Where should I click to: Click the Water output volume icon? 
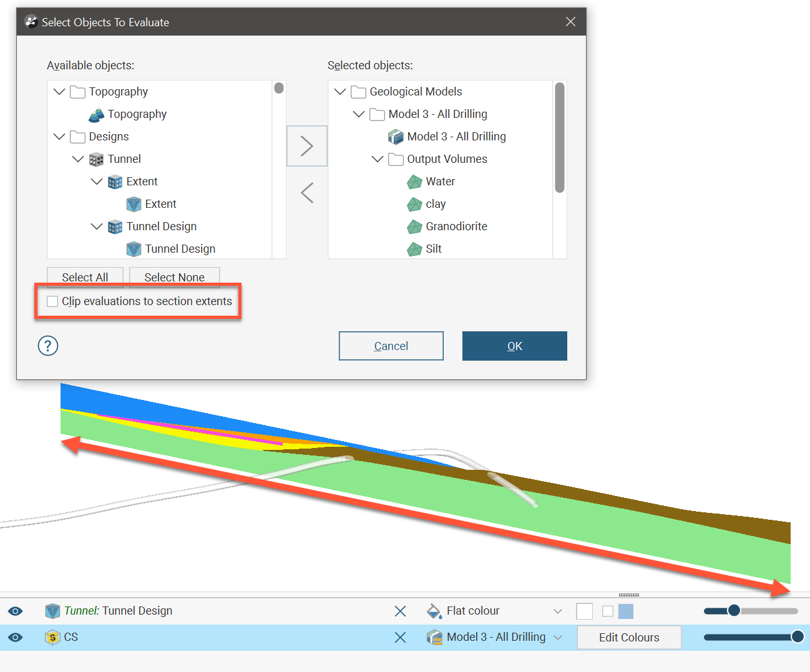(414, 182)
